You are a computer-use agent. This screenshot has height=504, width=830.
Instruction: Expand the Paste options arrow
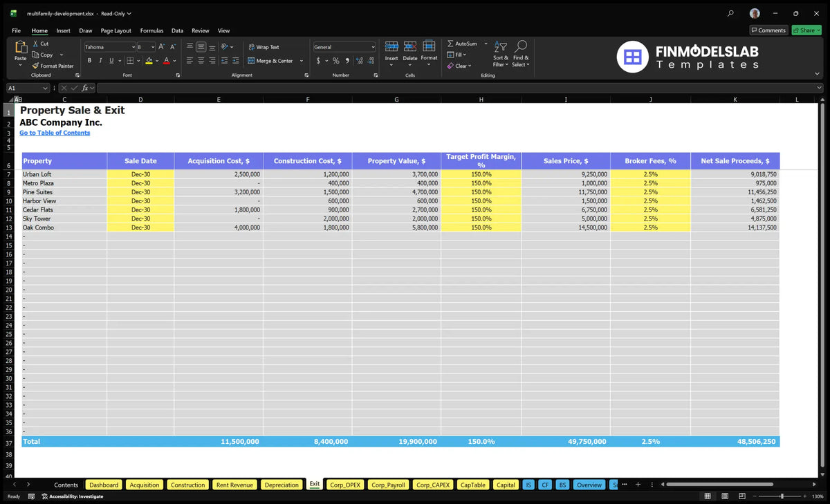21,64
